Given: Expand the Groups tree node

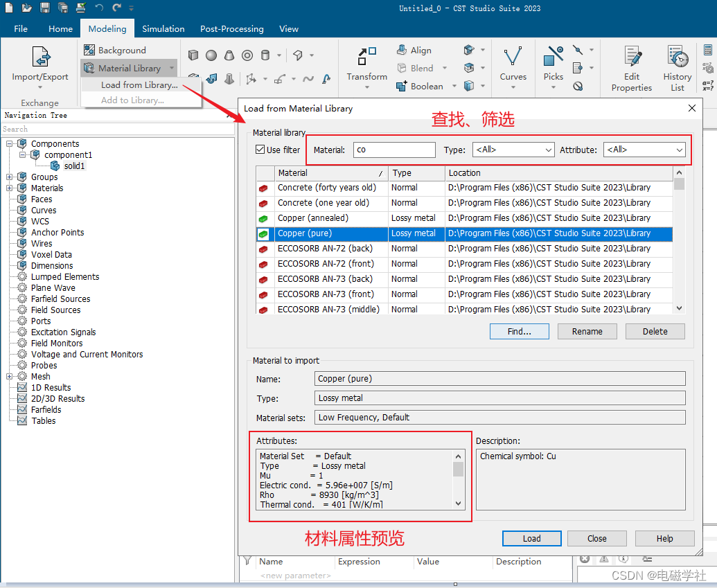Looking at the screenshot, I should click(x=9, y=177).
